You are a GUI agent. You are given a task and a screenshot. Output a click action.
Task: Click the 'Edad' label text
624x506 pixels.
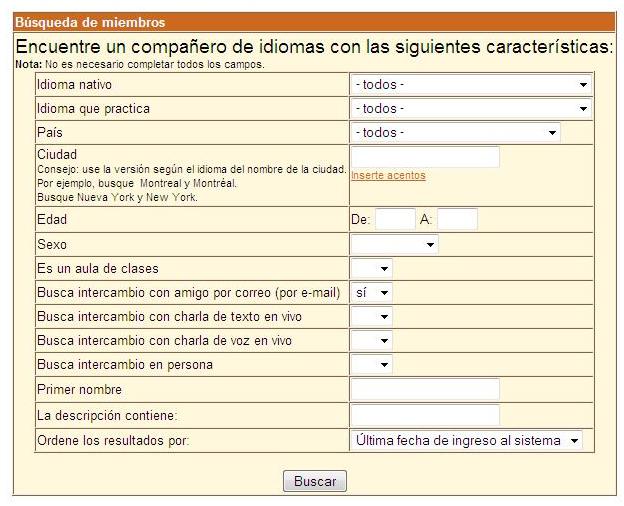coord(52,219)
